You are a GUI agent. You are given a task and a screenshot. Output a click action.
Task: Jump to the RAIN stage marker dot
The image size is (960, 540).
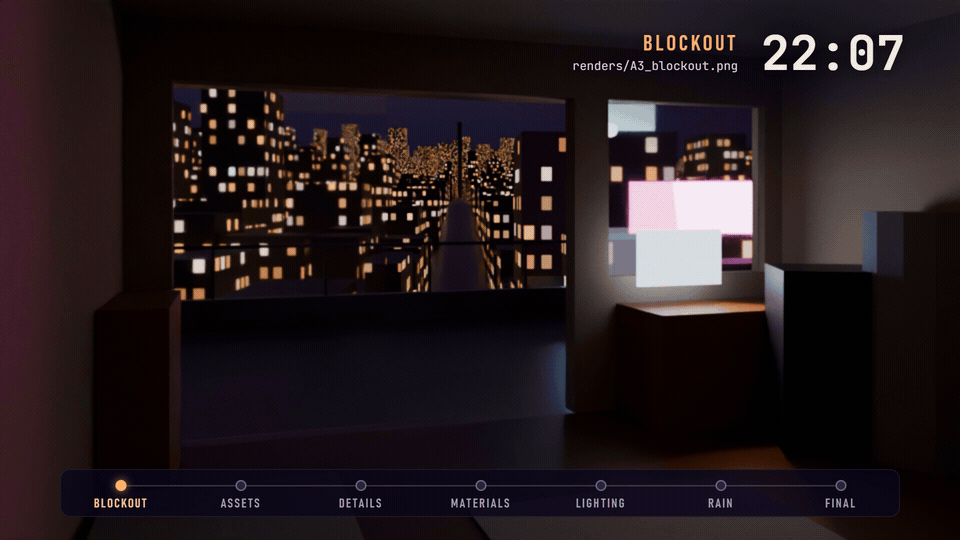[721, 486]
